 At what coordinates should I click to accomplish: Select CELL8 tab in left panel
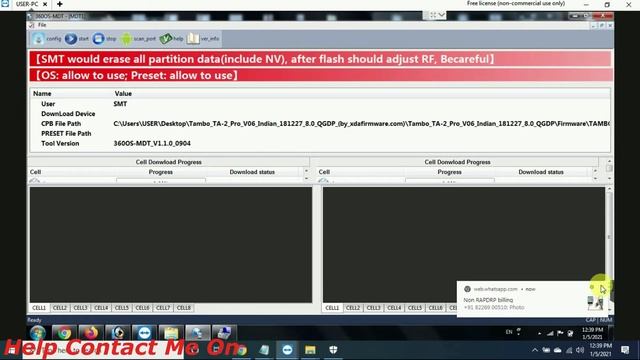click(184, 308)
